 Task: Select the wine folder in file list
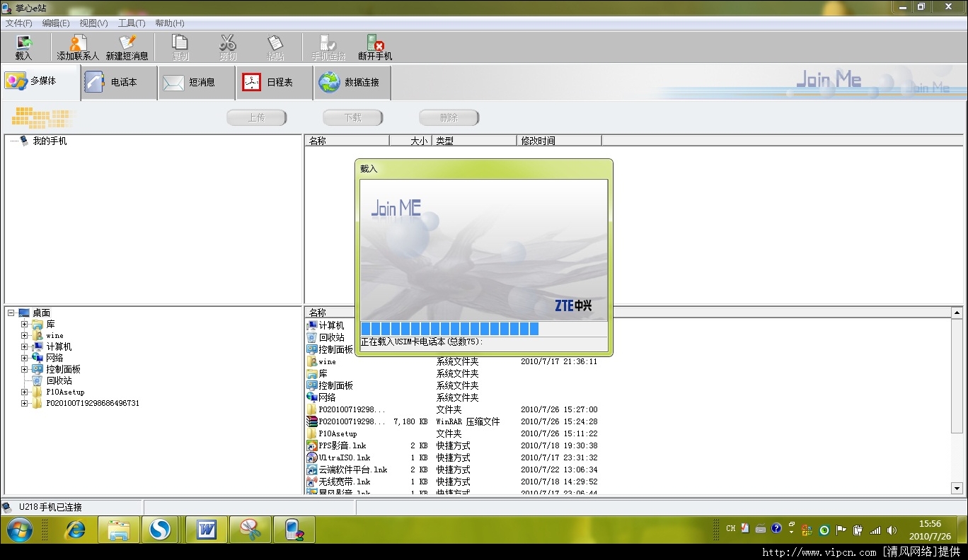pos(328,361)
